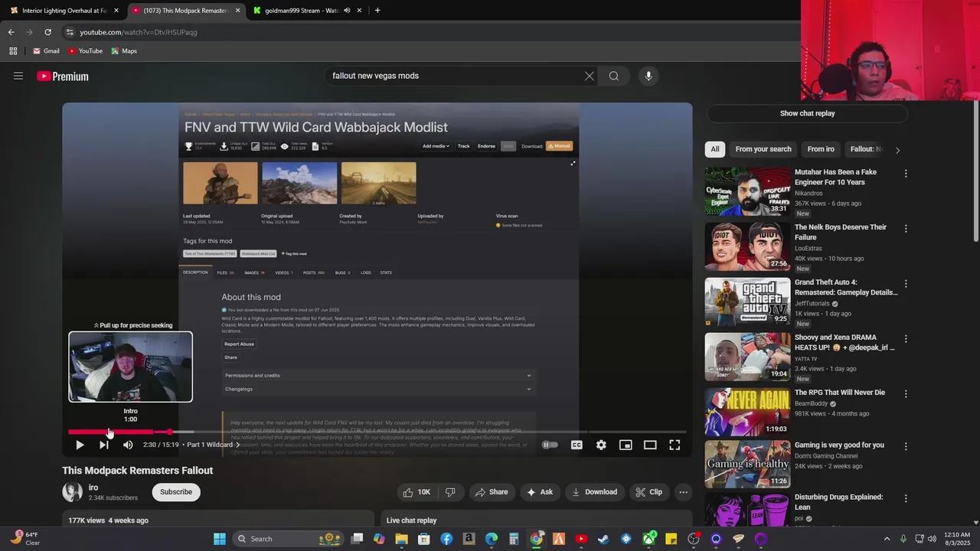The width and height of the screenshot is (980, 551).
Task: Select the All filter chip
Action: (x=715, y=149)
